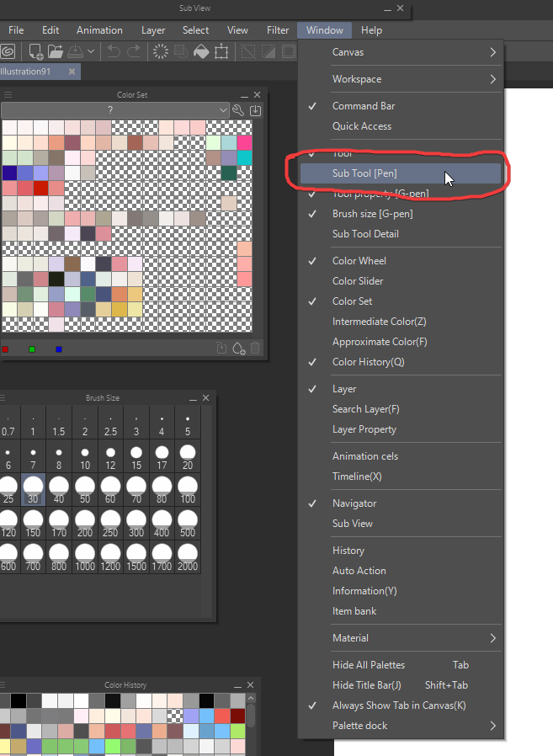Minimize the Color Set palette
Screen dimensions: 553x756
tap(244, 95)
